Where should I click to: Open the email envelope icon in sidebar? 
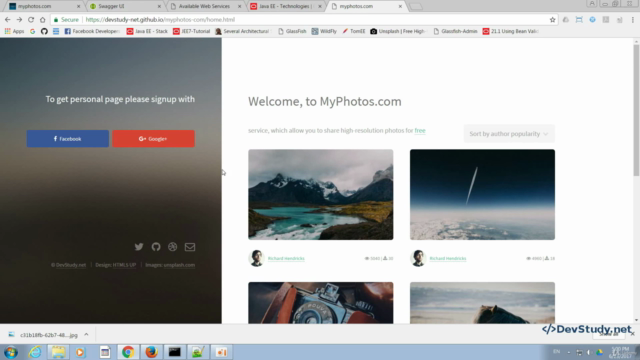tap(190, 247)
